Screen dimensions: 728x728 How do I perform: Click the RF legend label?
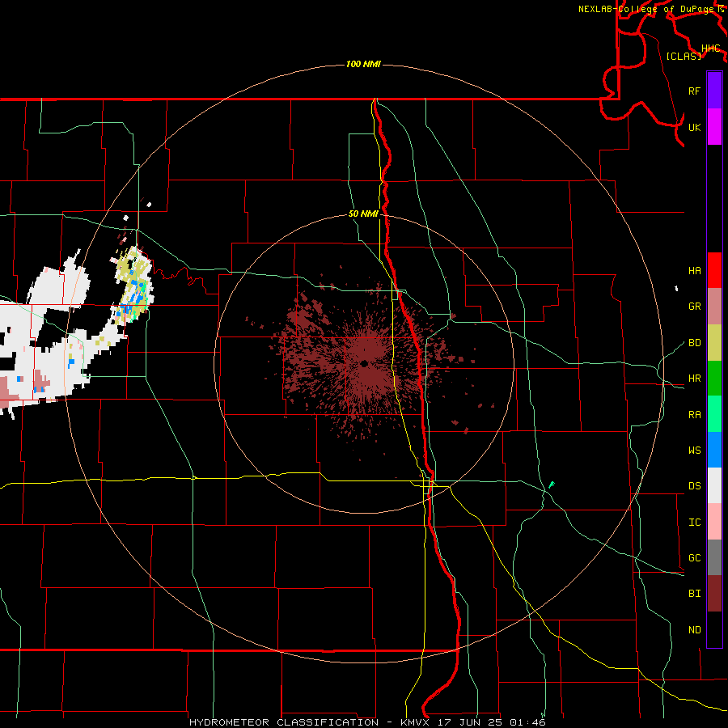click(695, 91)
